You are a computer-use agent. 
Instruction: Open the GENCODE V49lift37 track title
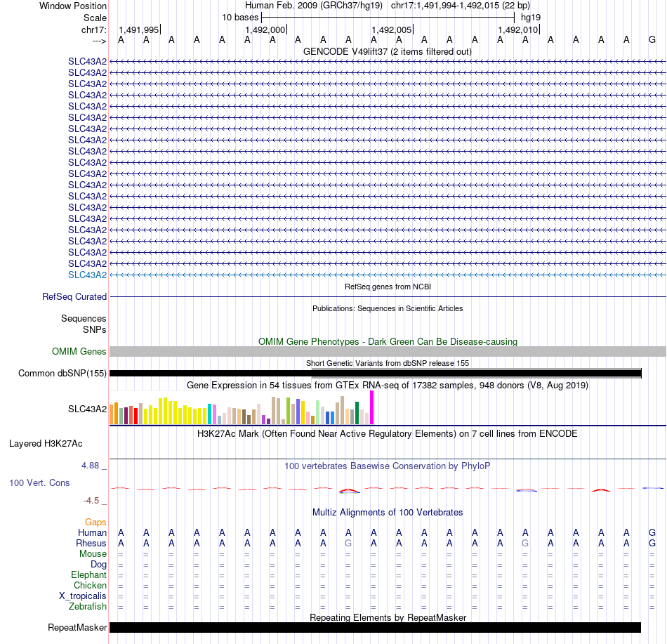387,51
